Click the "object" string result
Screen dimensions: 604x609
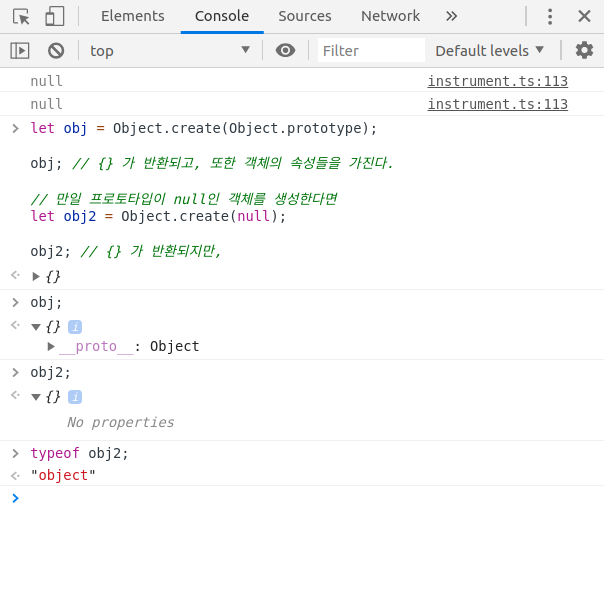pyautogui.click(x=63, y=475)
